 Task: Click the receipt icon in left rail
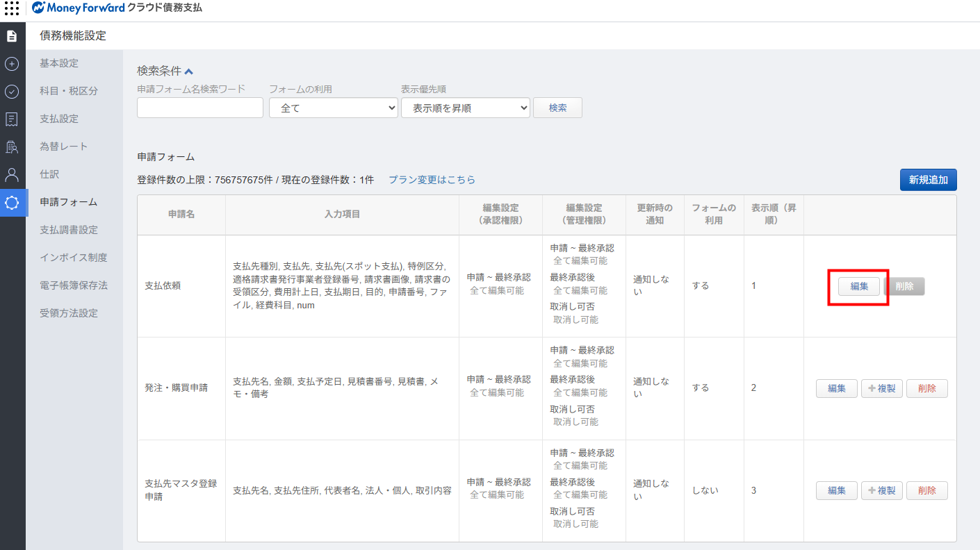click(12, 119)
